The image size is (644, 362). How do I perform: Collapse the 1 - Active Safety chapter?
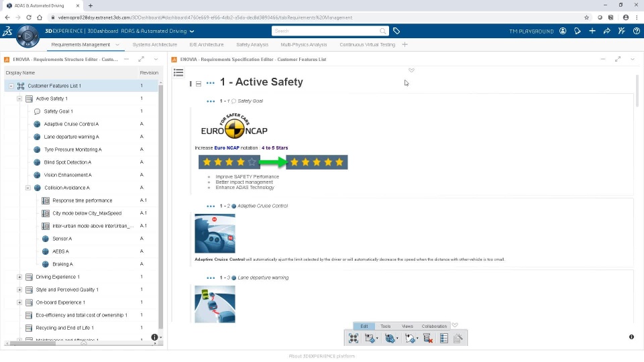[x=199, y=84]
